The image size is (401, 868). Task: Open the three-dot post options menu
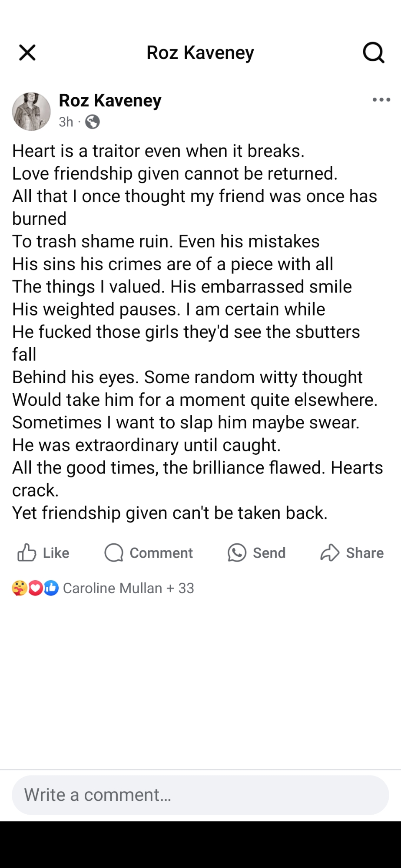pos(381,100)
